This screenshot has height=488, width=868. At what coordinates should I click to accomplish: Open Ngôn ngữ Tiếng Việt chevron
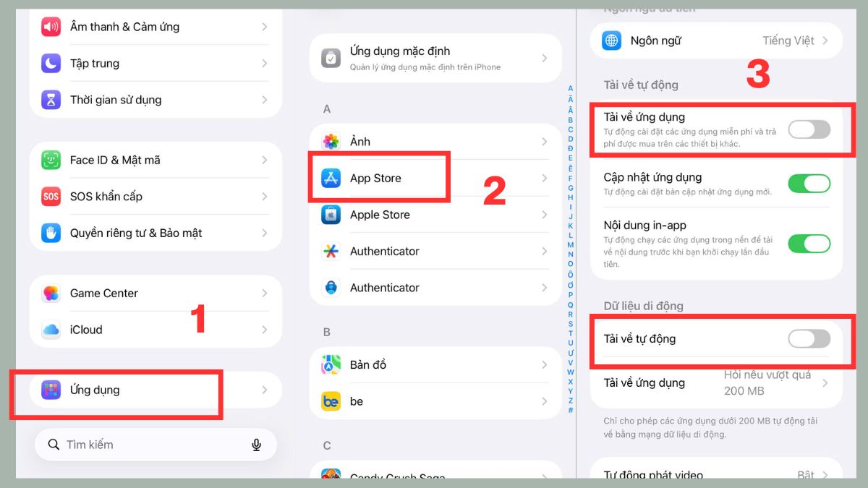pos(825,40)
